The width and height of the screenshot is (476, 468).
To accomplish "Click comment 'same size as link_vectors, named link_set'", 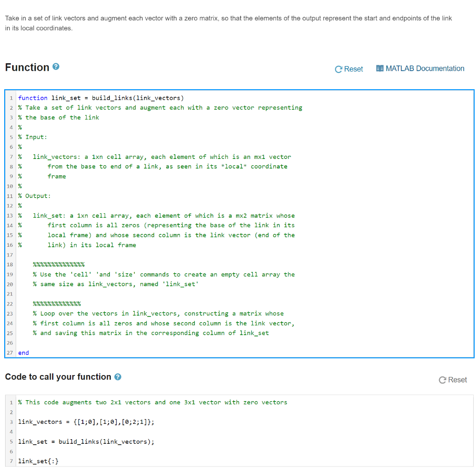I will click(x=116, y=284).
